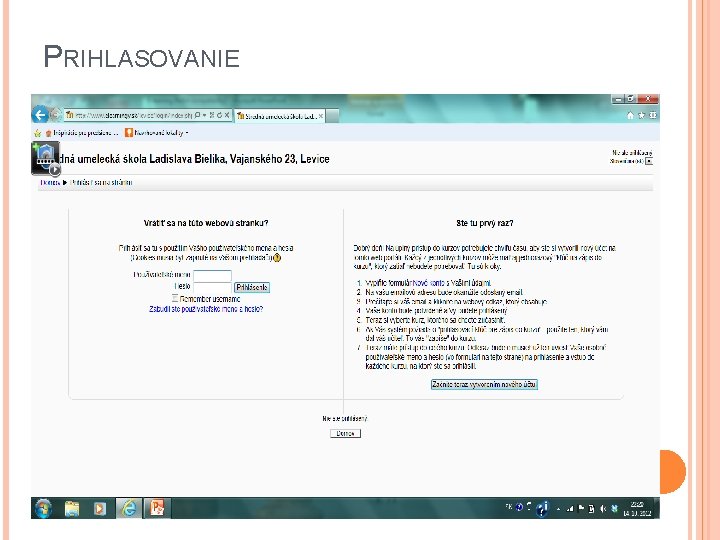Open browser Tools gear icon
The image size is (720, 540).
652,115
